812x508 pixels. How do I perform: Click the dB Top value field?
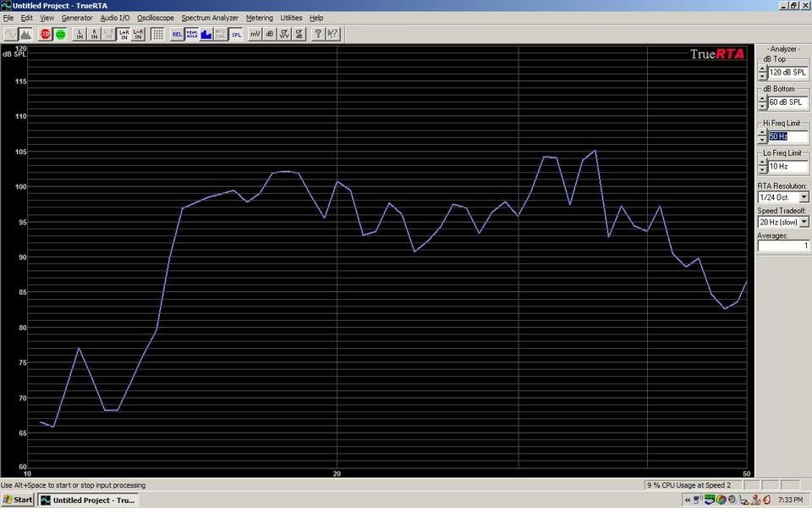point(787,73)
